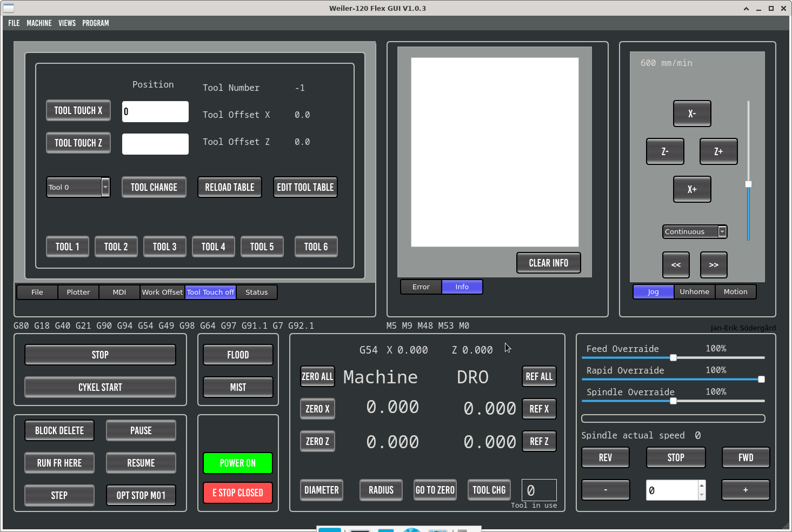This screenshot has height=532, width=792.
Task: Pause the running program
Action: click(141, 430)
